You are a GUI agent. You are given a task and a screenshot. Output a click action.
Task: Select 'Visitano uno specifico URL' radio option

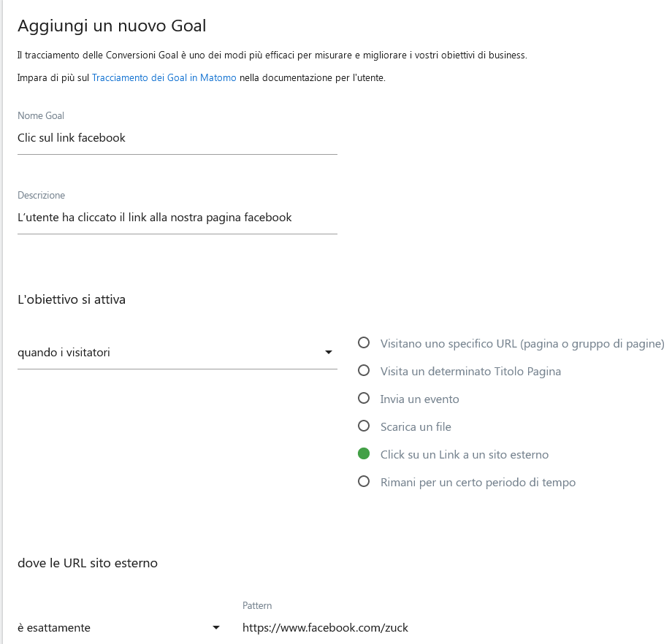pyautogui.click(x=364, y=343)
